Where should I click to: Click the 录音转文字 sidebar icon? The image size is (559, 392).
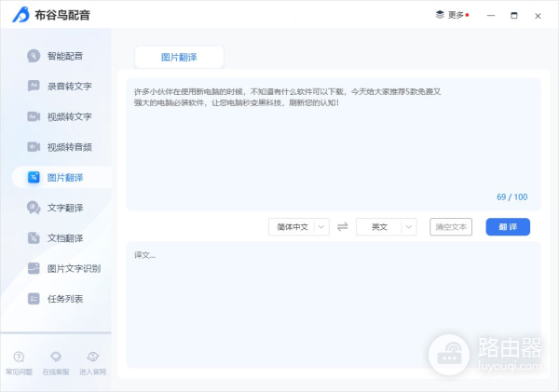pyautogui.click(x=34, y=86)
